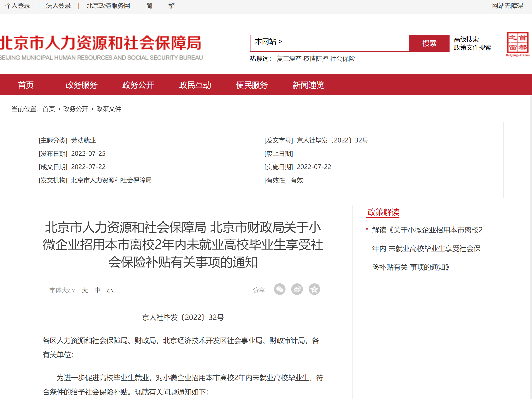The image size is (532, 399).
Task: Focus the site search input field
Action: pos(329,43)
